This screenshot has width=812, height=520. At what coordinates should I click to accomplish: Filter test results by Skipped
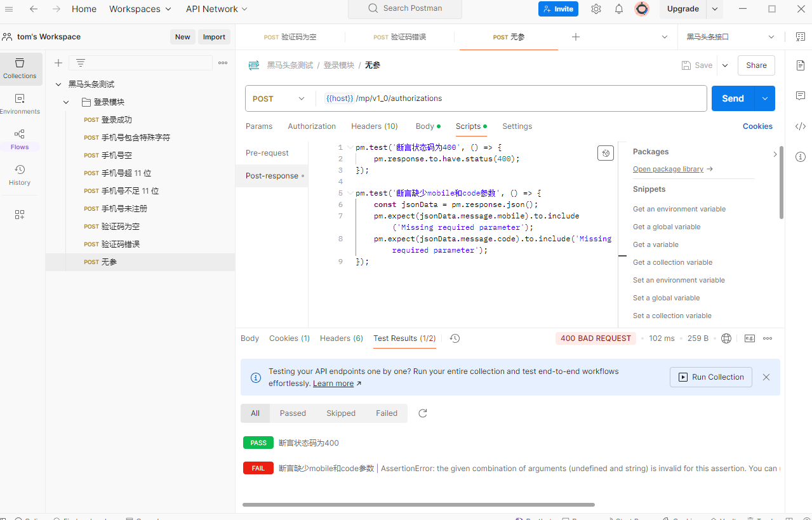coord(341,413)
